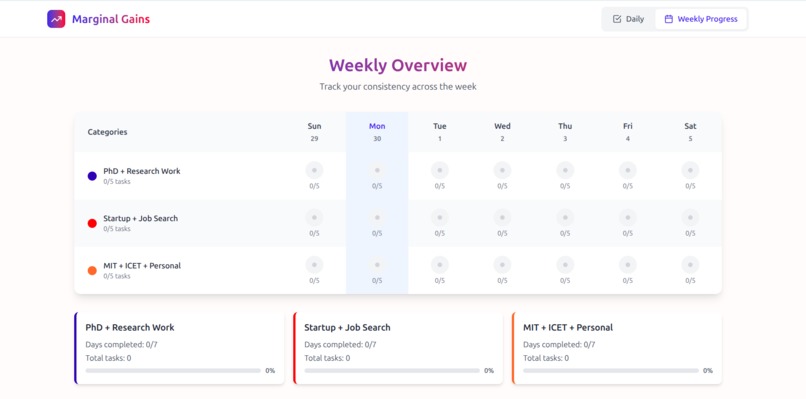Click the Weekly Progress calendar icon
The image size is (806, 399).
pyautogui.click(x=669, y=19)
